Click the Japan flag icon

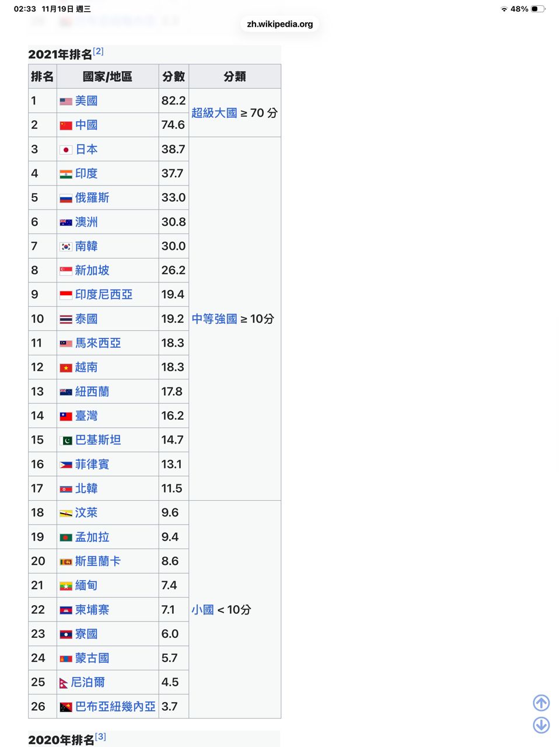point(66,149)
